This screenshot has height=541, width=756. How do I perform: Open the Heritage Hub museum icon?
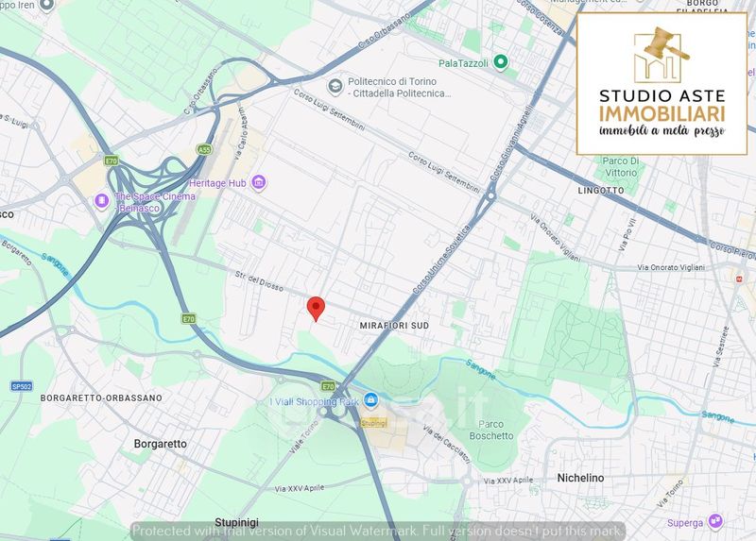tap(259, 183)
